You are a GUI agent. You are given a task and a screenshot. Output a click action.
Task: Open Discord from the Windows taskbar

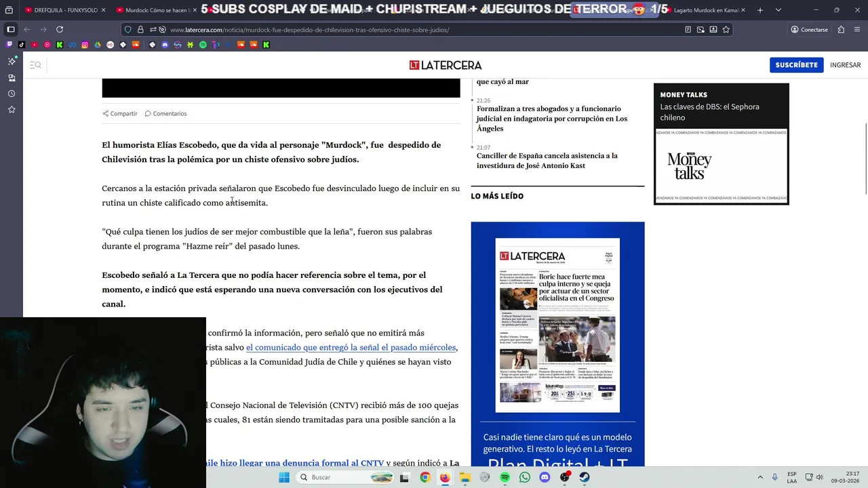[545, 477]
